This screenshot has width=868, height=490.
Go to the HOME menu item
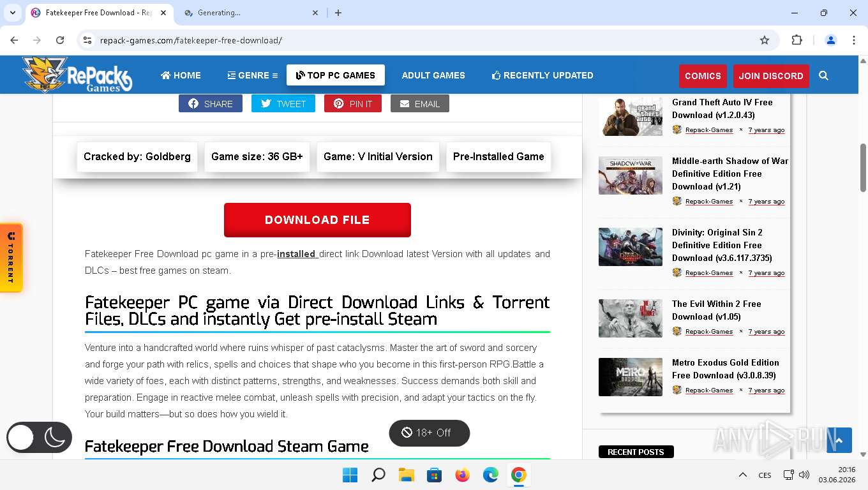click(181, 75)
